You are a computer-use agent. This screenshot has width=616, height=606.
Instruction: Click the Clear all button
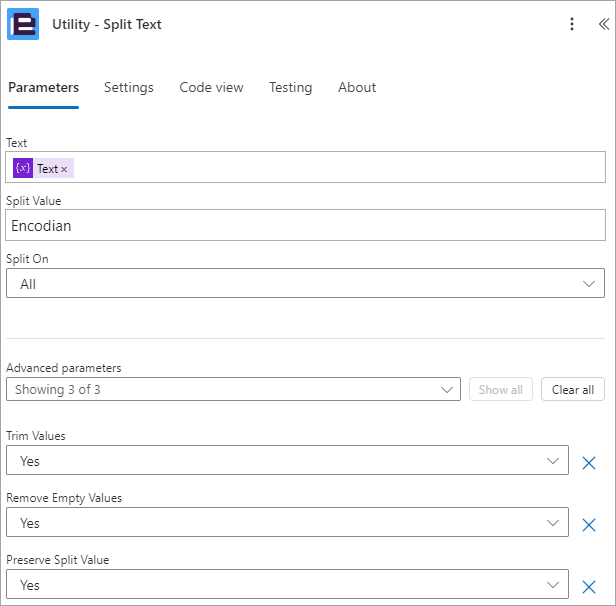point(572,389)
